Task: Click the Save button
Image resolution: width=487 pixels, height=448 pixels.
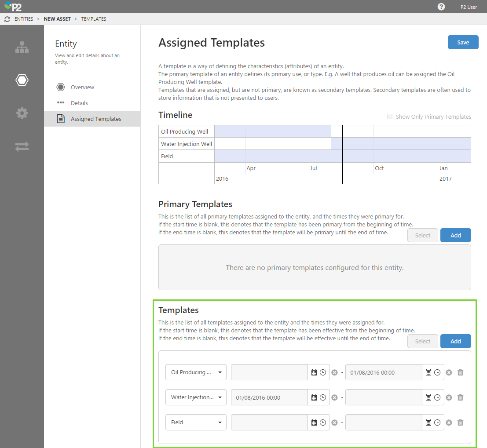Action: point(463,42)
